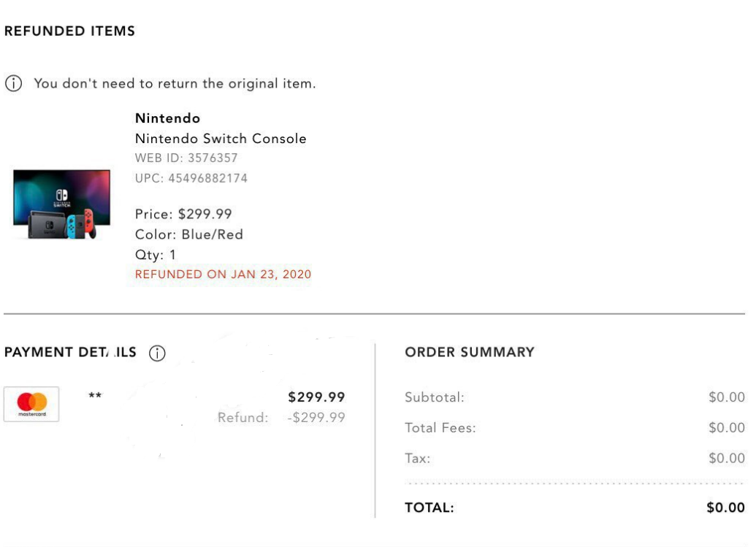Click the Qty 1 label
This screenshot has height=547, width=756.
156,255
